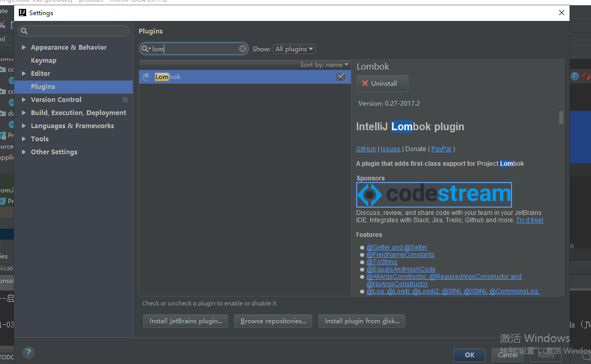
Task: Click the codestream sponsor logo
Action: [434, 195]
